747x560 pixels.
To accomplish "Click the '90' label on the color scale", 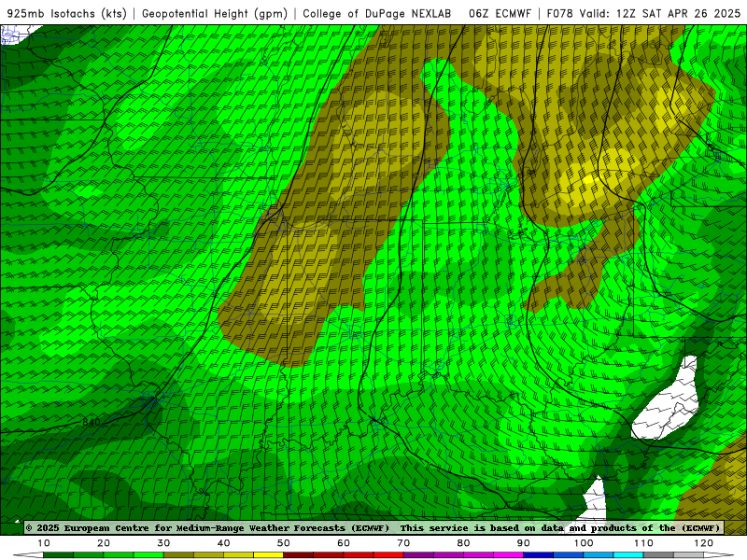I will pos(524,543).
